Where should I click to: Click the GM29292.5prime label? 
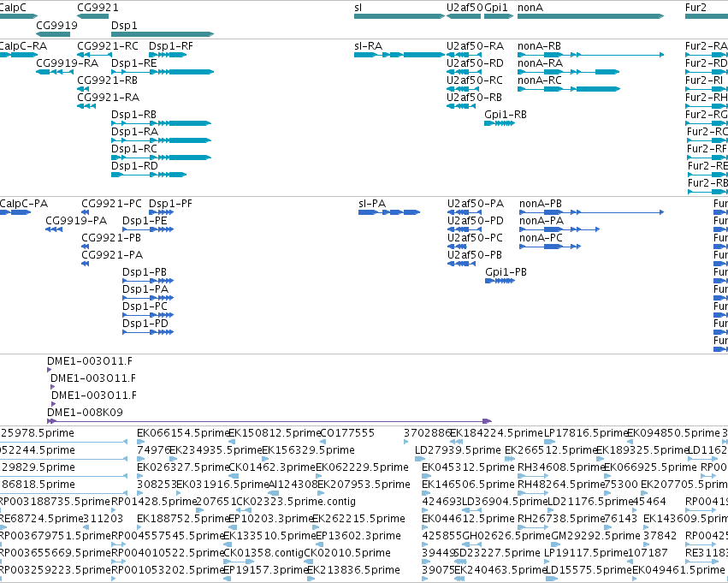595,536
